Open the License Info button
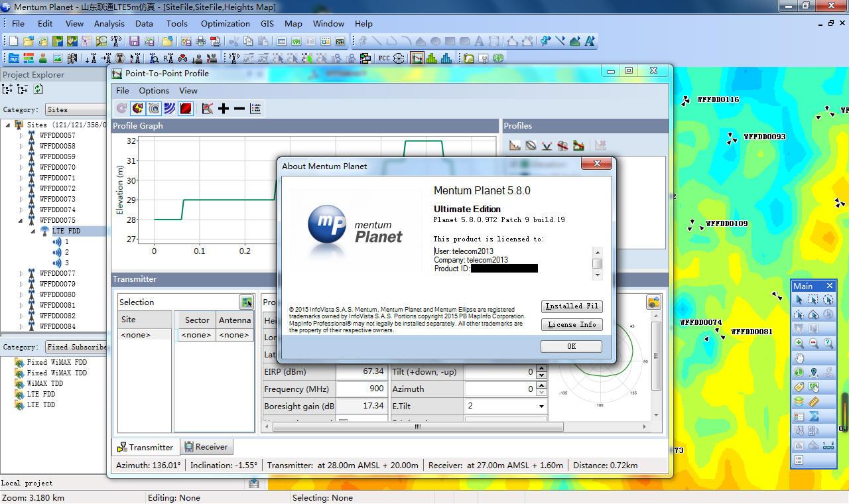This screenshot has width=849, height=504. point(571,324)
